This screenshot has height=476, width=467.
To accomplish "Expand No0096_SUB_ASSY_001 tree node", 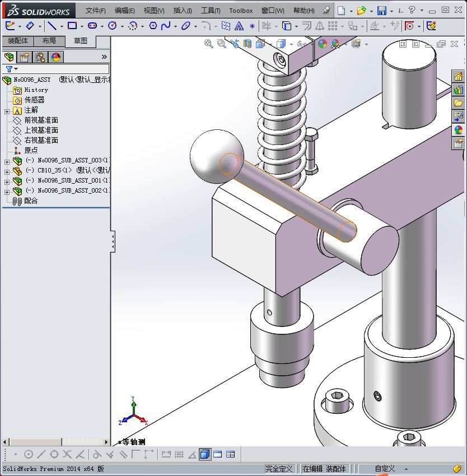I will pyautogui.click(x=7, y=182).
